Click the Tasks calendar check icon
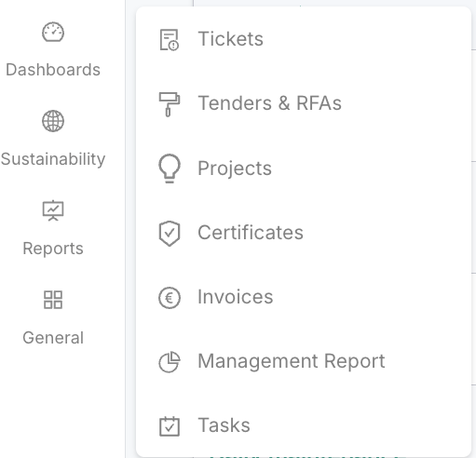476x458 pixels. click(170, 426)
